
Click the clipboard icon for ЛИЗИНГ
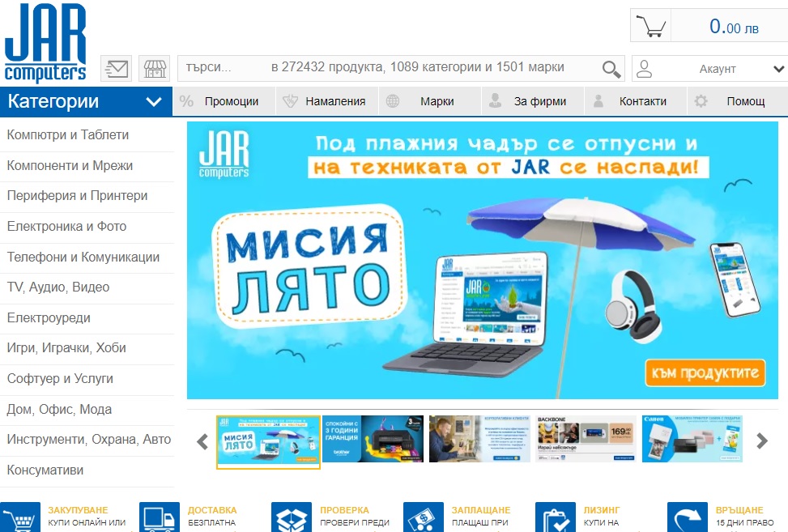pos(556,517)
